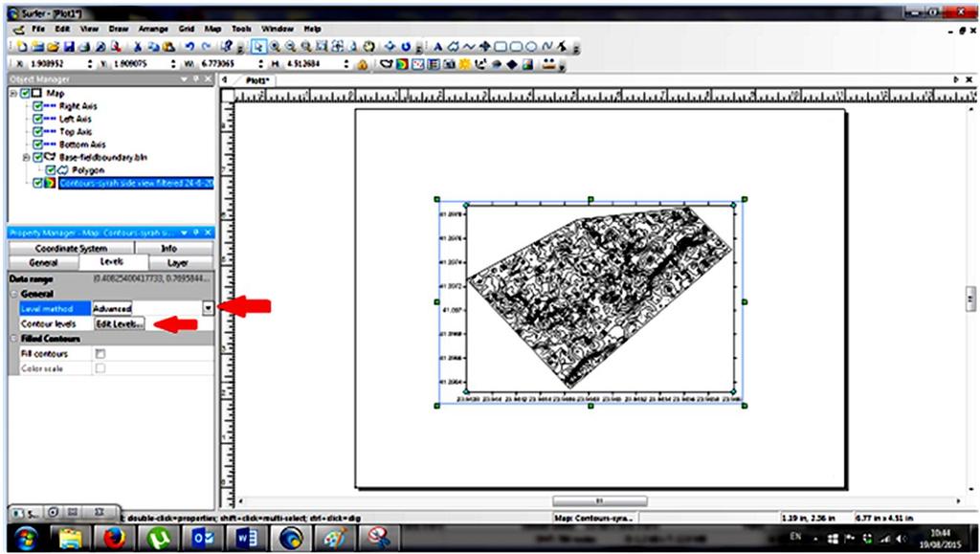Select the Contours-syrah layer in Object Manager
This screenshot has width=980, height=554.
tap(136, 183)
